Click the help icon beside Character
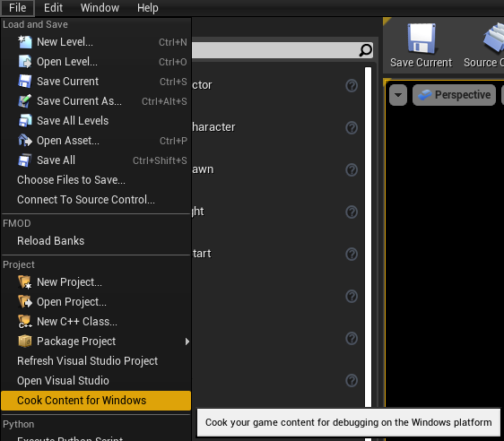Screen dimensions: 504x441 point(352,128)
